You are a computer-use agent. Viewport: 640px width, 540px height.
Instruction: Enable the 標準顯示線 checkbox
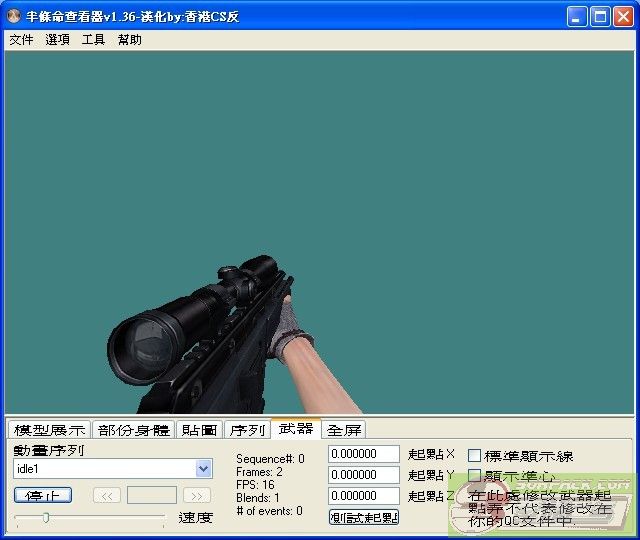(x=475, y=456)
